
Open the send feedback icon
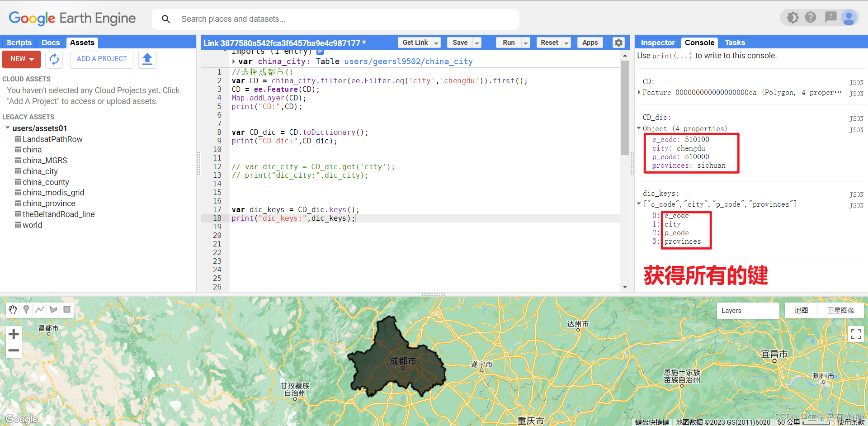coord(830,18)
